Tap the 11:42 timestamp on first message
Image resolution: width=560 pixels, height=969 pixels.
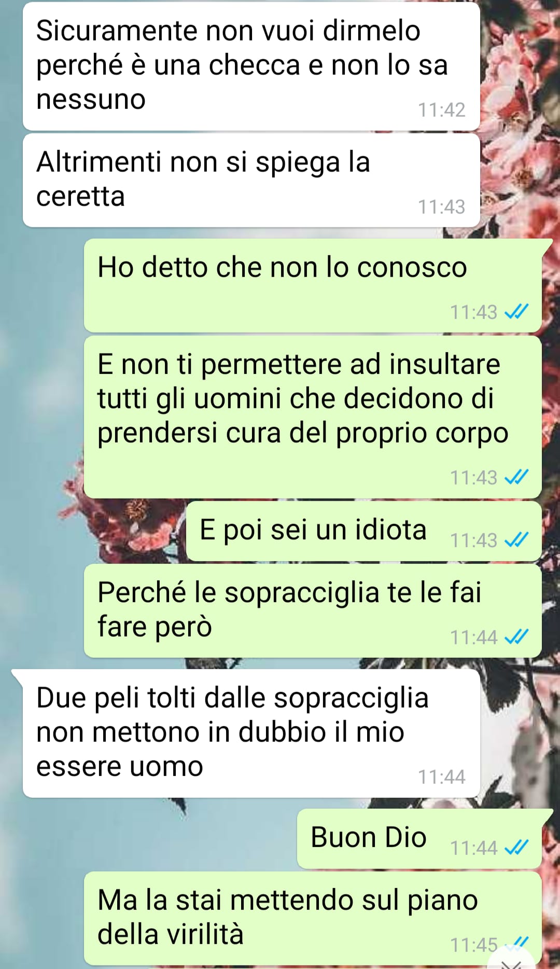tap(441, 110)
